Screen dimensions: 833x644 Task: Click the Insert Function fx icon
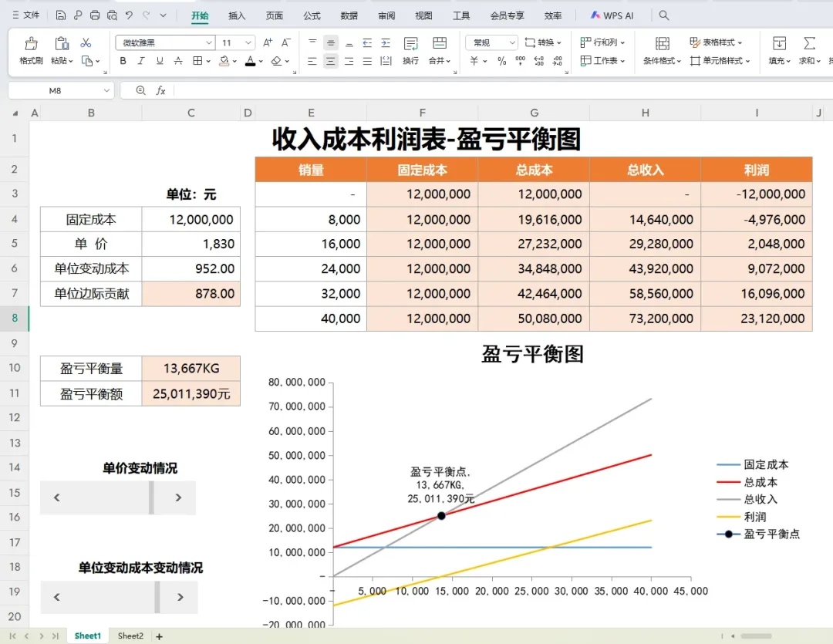160,91
